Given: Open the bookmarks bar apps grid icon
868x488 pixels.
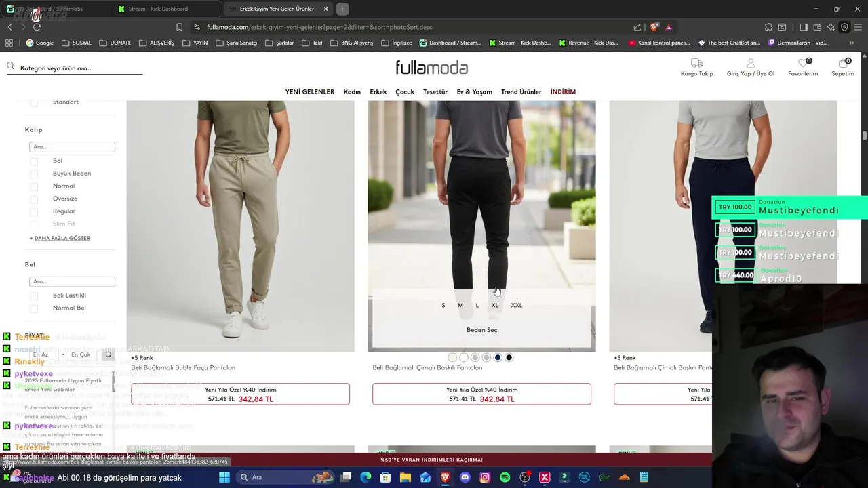Looking at the screenshot, I should click(x=9, y=43).
